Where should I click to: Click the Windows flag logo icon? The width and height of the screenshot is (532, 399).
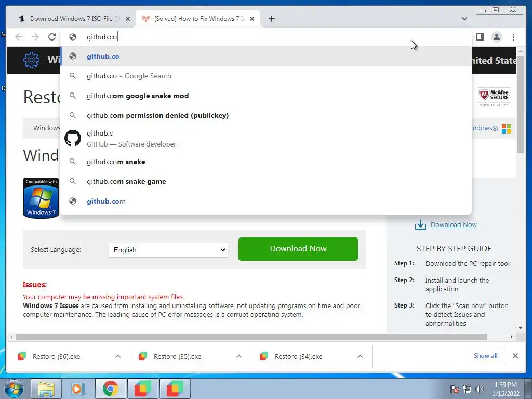tap(507, 129)
